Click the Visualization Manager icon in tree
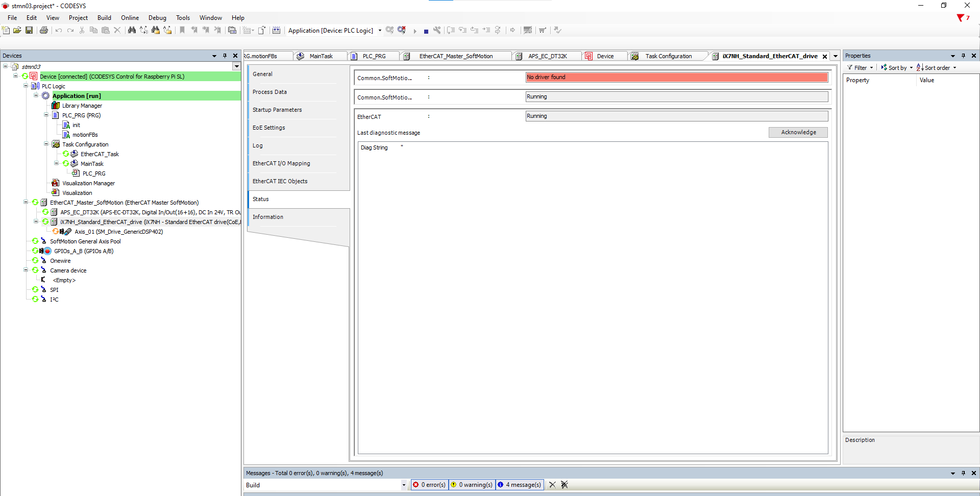980x496 pixels. click(x=56, y=183)
